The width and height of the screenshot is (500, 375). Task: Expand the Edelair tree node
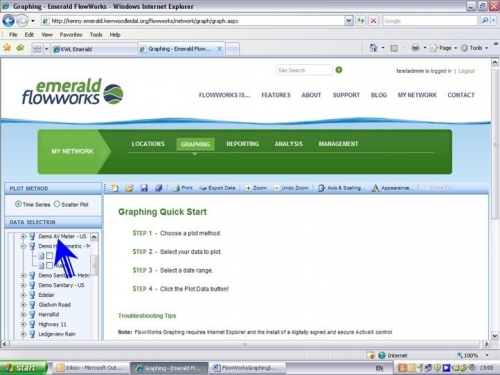pyautogui.click(x=23, y=295)
